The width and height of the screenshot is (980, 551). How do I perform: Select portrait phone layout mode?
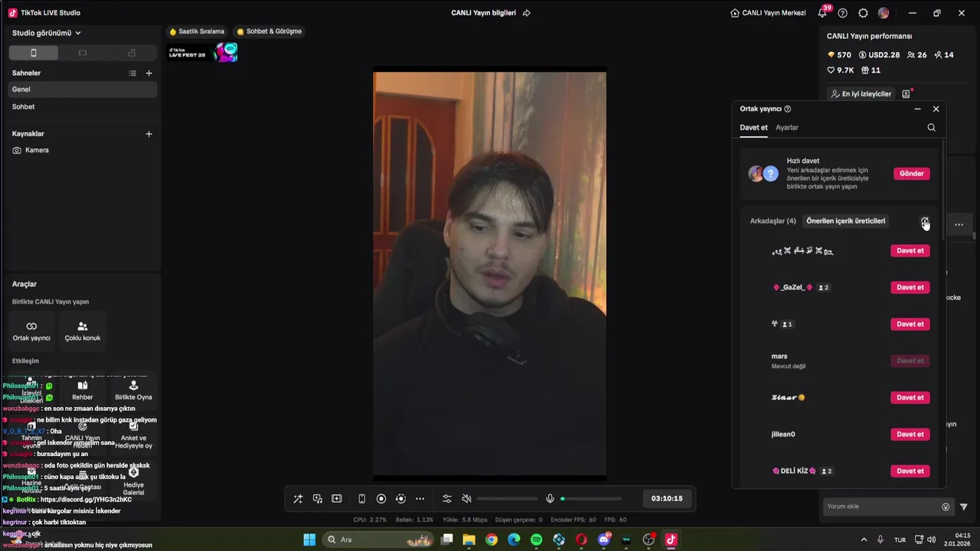click(33, 53)
